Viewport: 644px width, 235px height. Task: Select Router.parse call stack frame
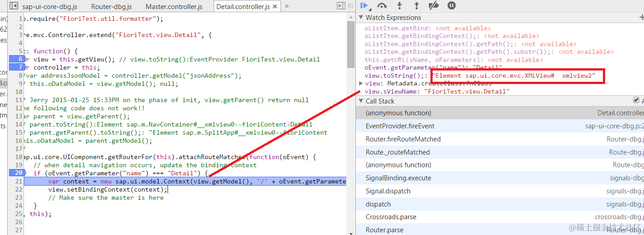pos(500,230)
